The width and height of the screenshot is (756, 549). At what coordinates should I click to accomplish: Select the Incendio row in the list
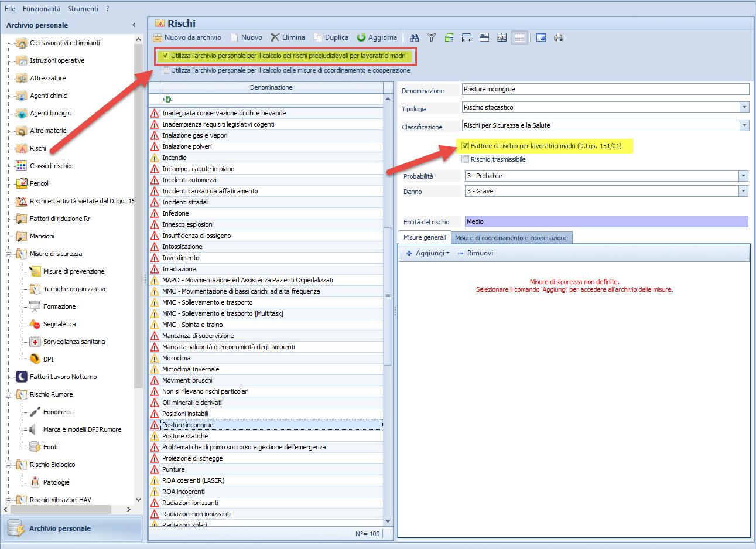[x=266, y=158]
